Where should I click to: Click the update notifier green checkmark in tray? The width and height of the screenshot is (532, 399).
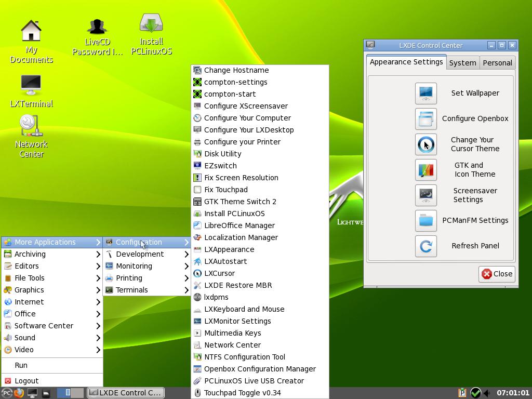coord(475,393)
